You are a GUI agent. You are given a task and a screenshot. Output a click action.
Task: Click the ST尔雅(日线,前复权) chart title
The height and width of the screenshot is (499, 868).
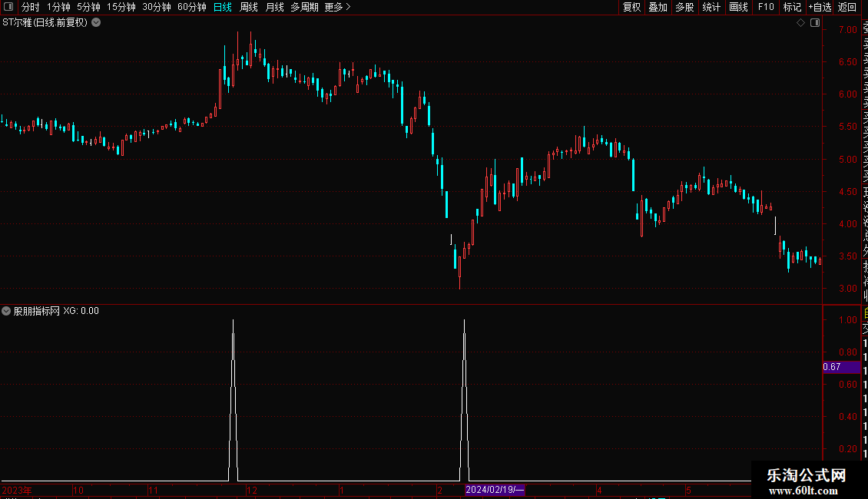coord(45,23)
